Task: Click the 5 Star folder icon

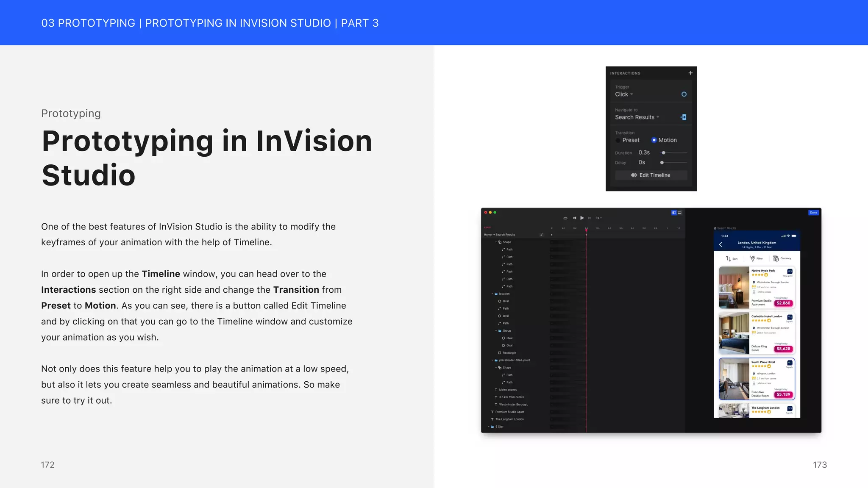Action: coord(492,427)
